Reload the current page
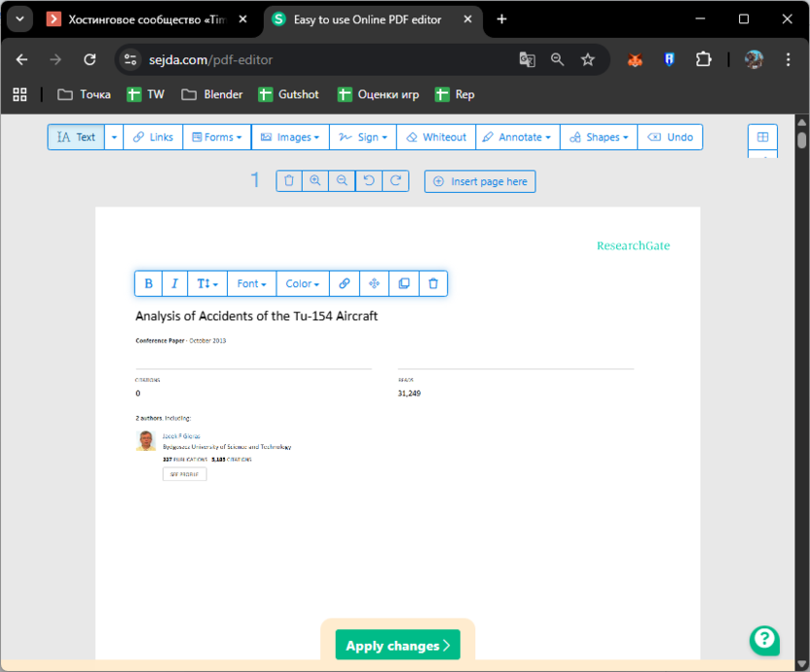Viewport: 810px width, 672px height. (x=90, y=60)
